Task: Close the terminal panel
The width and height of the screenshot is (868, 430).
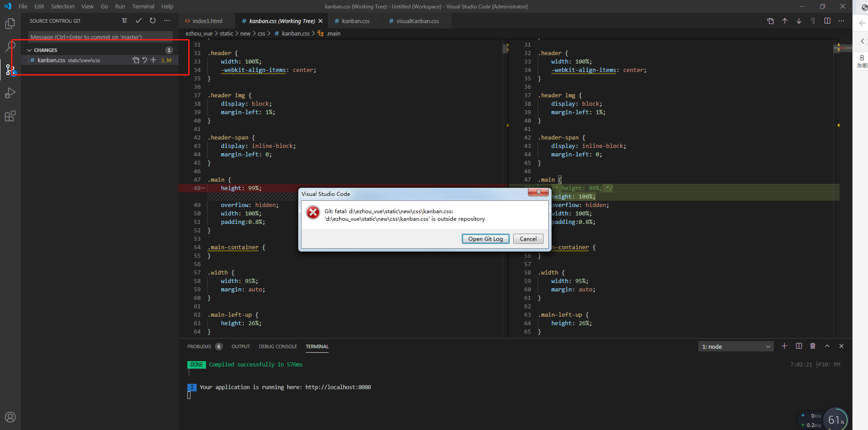Action: 841,346
